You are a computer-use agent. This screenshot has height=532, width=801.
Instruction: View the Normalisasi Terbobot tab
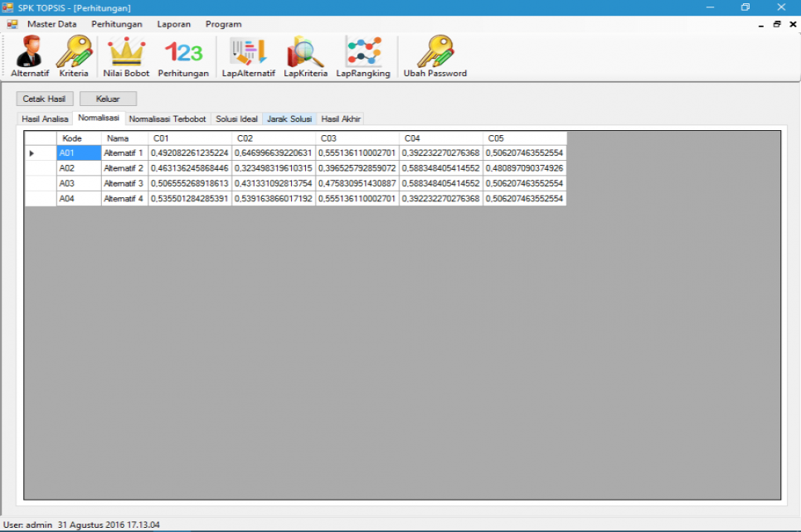coord(167,118)
